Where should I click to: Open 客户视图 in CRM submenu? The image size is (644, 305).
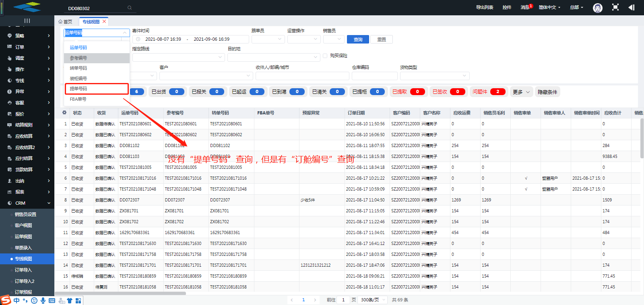[23, 225]
